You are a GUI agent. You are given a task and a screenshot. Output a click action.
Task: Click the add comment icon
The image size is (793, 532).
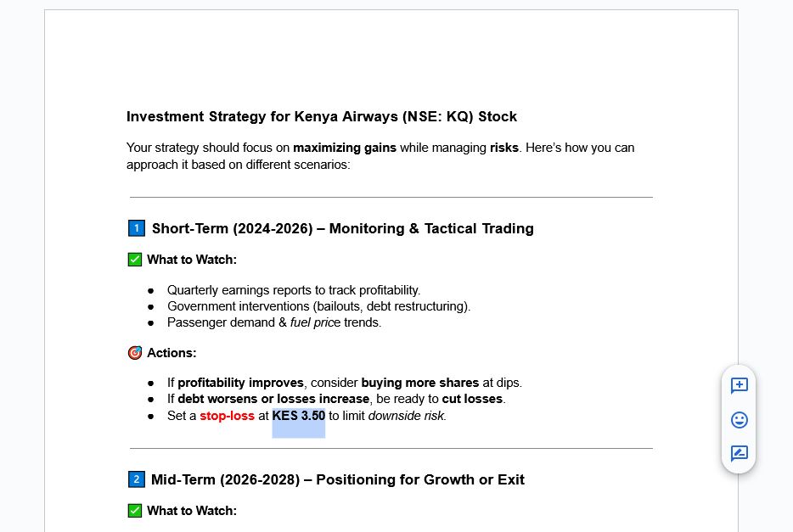coord(739,386)
